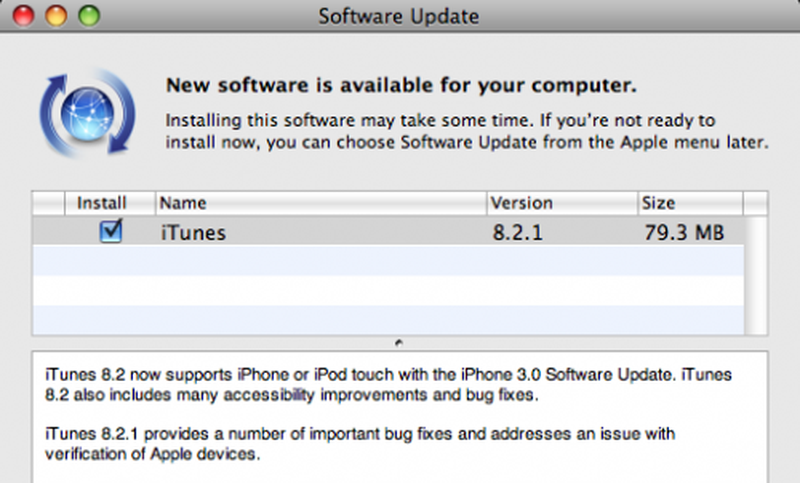This screenshot has height=483, width=800.
Task: Select the iTunes update row
Action: [388, 231]
